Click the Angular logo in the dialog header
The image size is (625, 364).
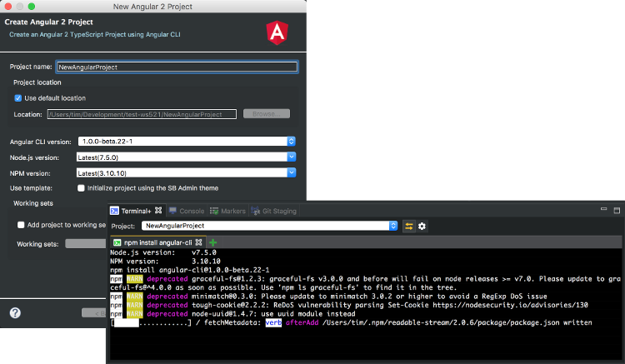click(277, 32)
